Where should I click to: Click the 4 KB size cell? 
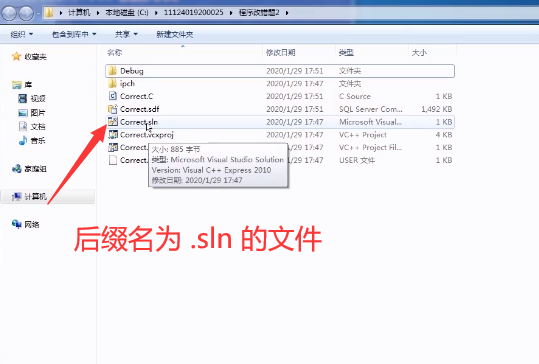pyautogui.click(x=444, y=135)
